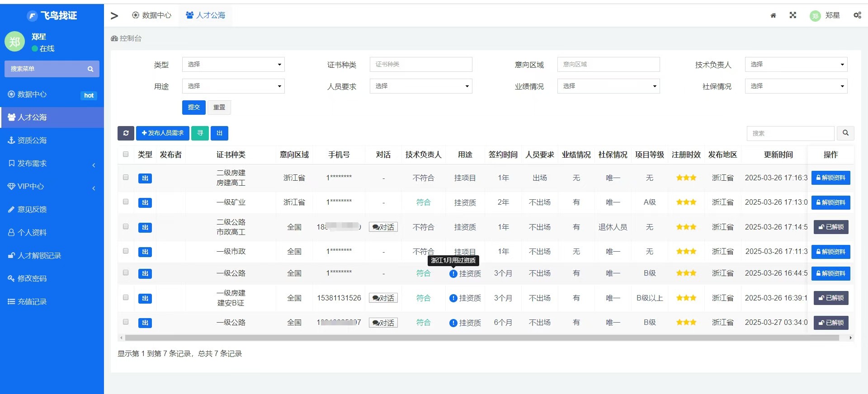868x394 pixels.
Task: Click the home icon in top bar
Action: pyautogui.click(x=773, y=15)
